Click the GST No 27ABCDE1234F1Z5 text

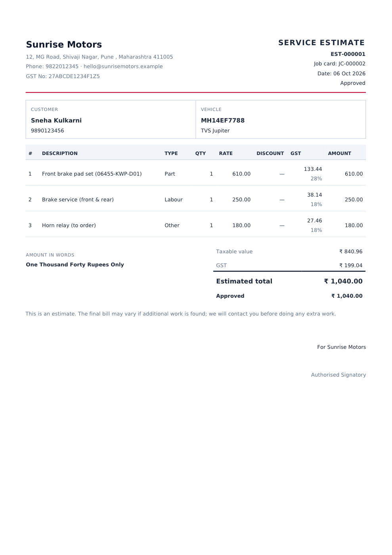63,76
